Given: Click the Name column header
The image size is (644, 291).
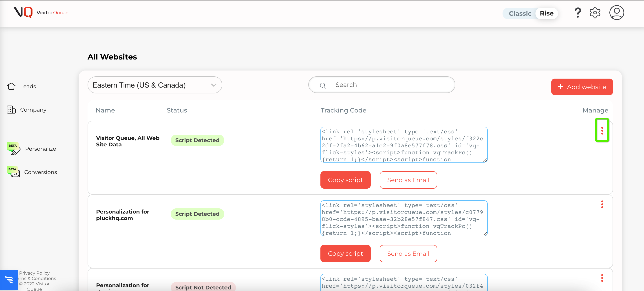Looking at the screenshot, I should 105,110.
